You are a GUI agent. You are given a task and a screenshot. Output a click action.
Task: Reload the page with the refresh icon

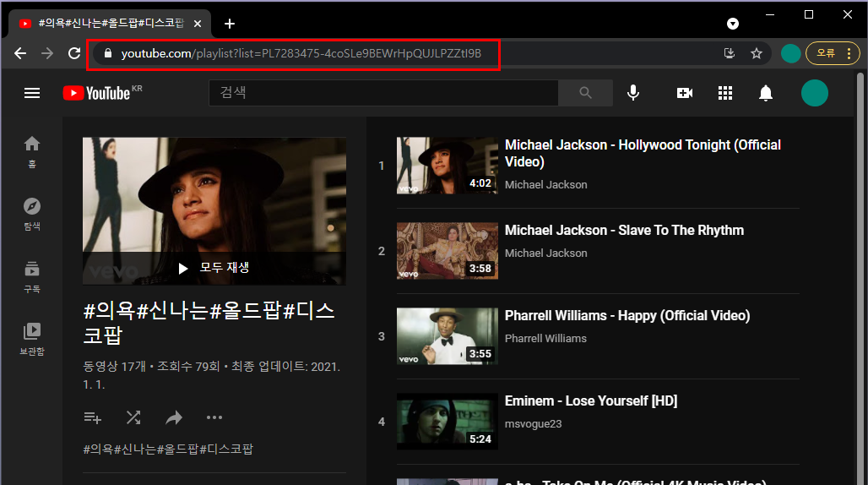(74, 53)
